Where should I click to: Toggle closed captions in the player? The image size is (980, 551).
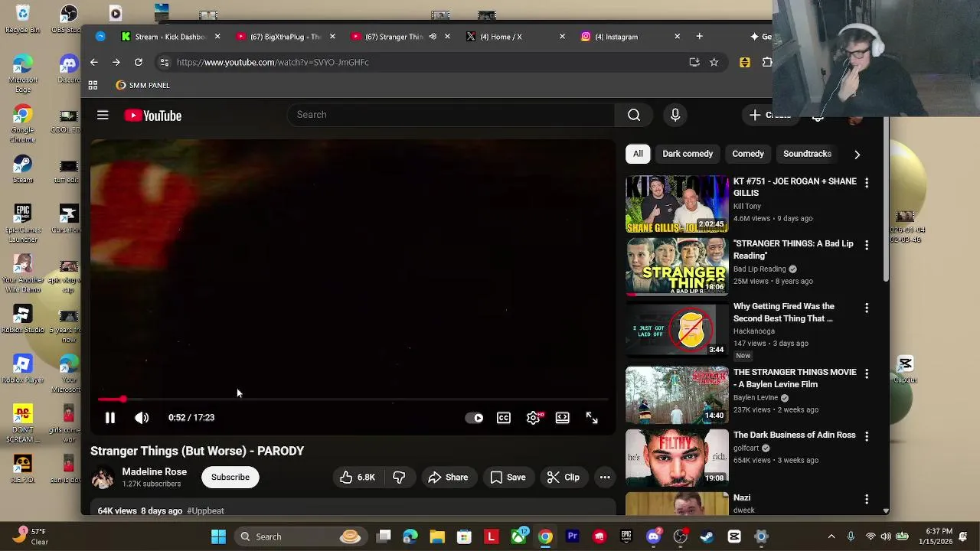(504, 418)
